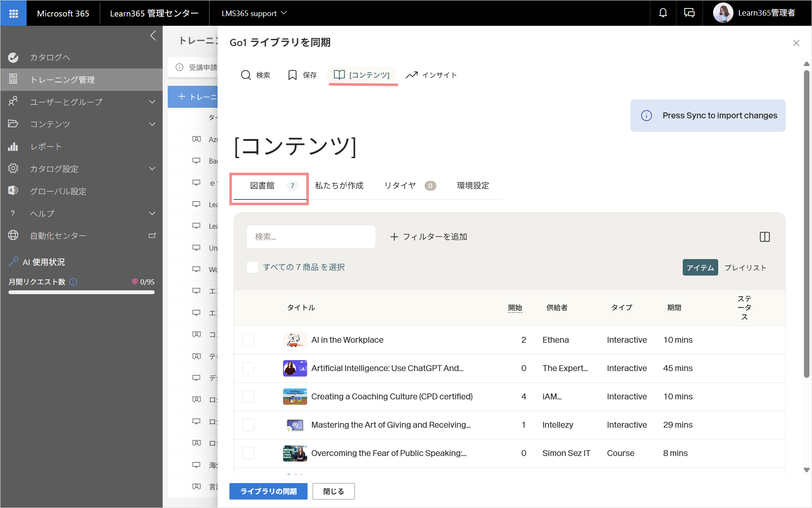Open the feedback chat icon
Screen dimensions: 812x508
coord(689,13)
